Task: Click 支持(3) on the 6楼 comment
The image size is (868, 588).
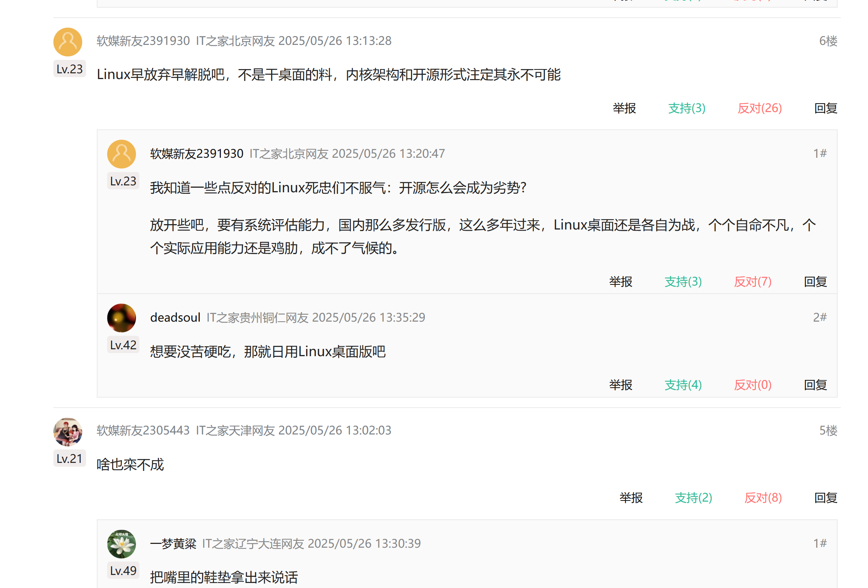Action: pyautogui.click(x=687, y=108)
